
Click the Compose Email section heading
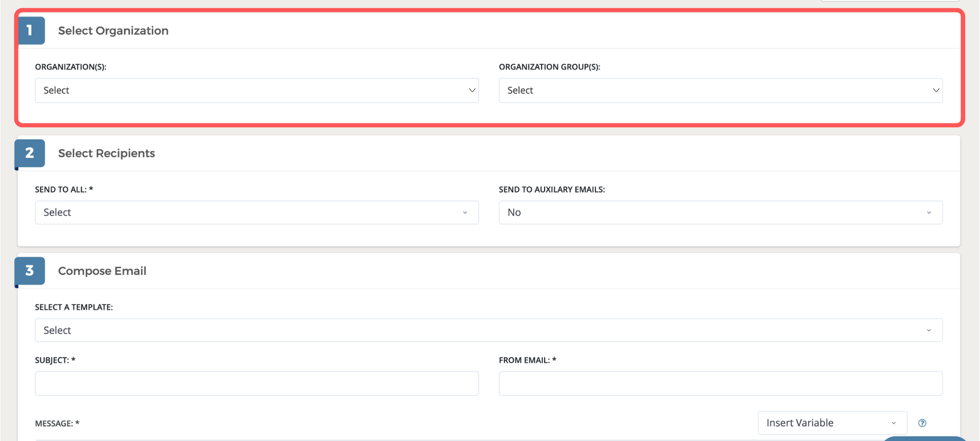point(102,271)
